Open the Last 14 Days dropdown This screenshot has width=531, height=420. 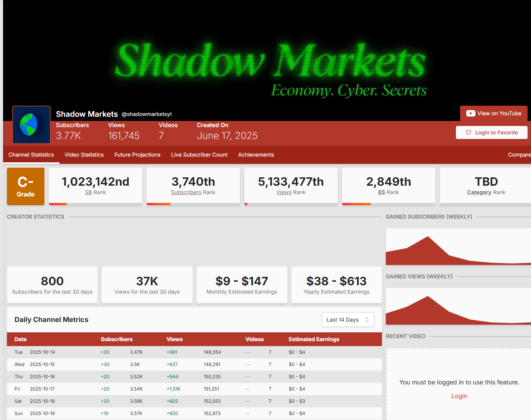(x=347, y=320)
